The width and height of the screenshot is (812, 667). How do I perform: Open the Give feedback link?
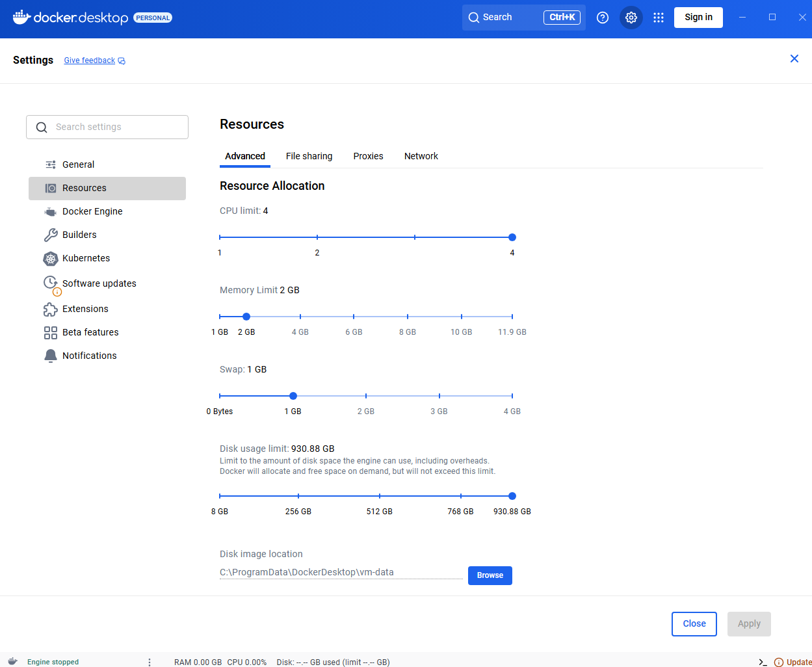pyautogui.click(x=90, y=60)
